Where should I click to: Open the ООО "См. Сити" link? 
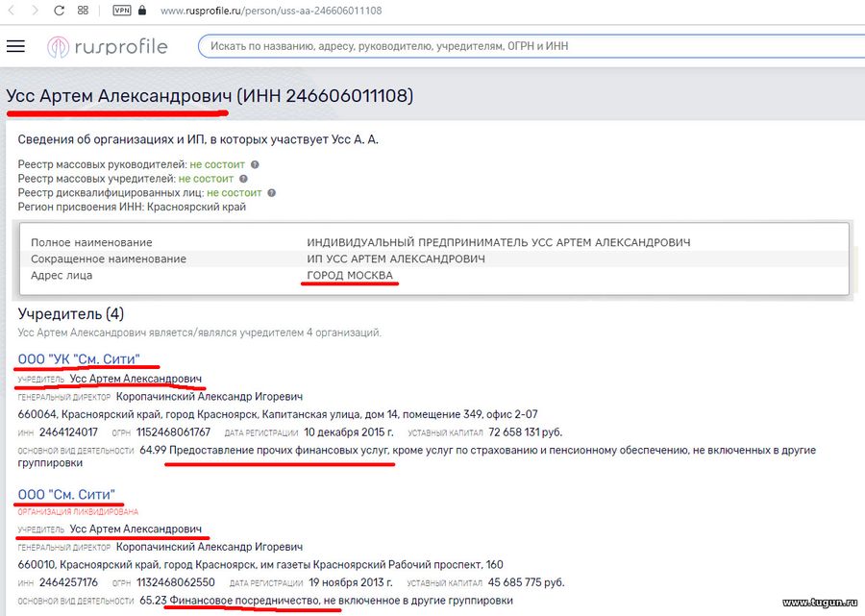tap(66, 494)
